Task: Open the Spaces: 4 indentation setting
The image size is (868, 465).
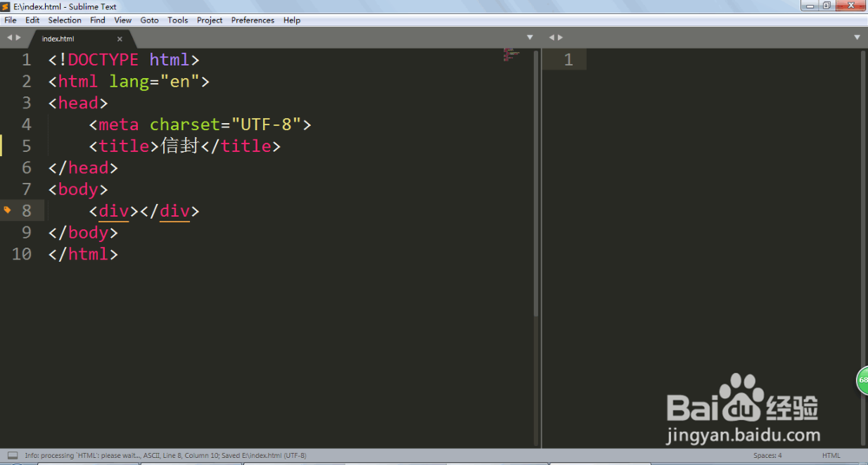Action: [x=767, y=455]
